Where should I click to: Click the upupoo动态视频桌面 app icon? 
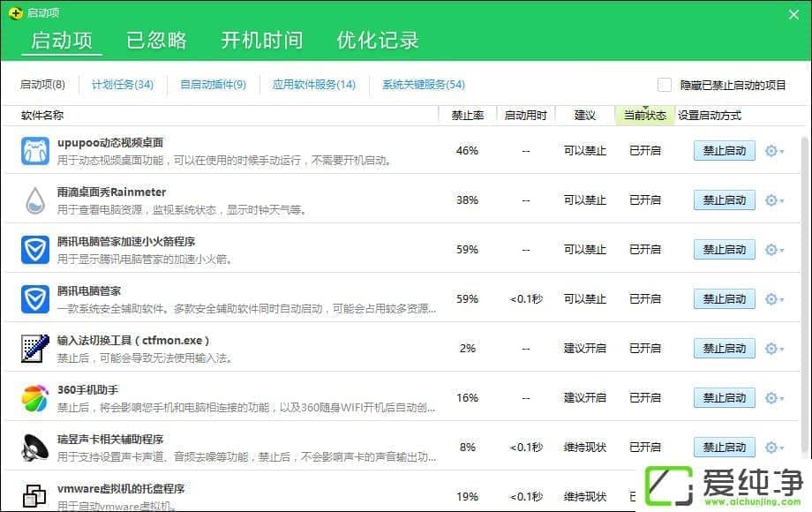coord(35,151)
